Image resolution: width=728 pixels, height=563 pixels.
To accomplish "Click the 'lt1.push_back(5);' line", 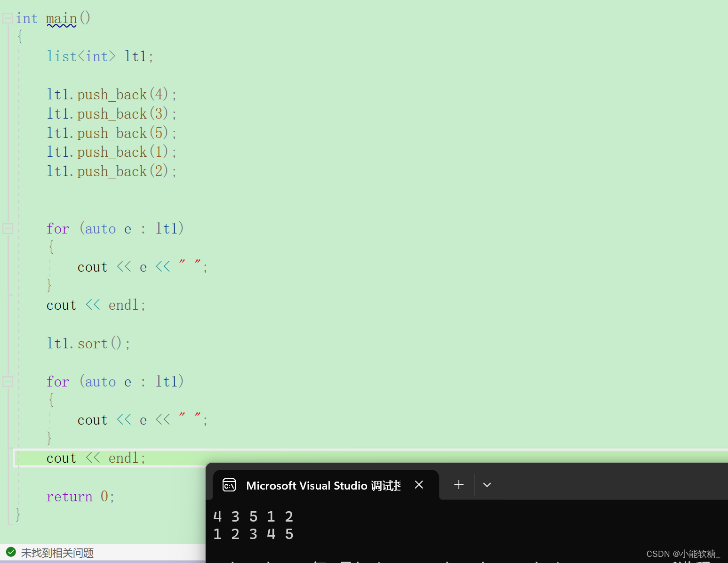I will pyautogui.click(x=112, y=133).
